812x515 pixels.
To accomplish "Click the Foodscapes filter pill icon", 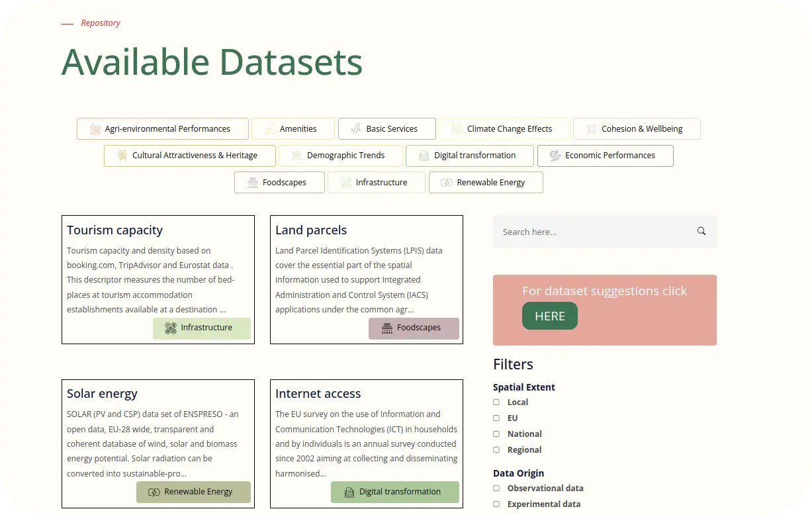I will pyautogui.click(x=252, y=182).
